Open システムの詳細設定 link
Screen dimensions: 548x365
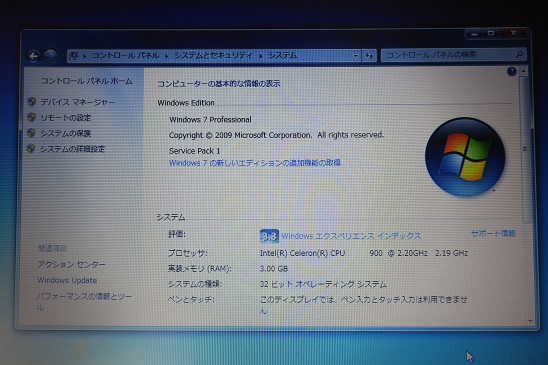click(72, 149)
